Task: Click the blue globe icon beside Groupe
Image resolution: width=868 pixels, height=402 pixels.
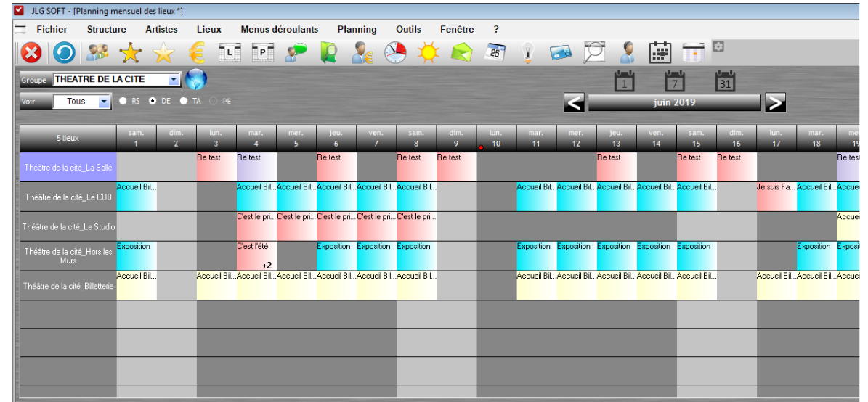Action: click(196, 79)
